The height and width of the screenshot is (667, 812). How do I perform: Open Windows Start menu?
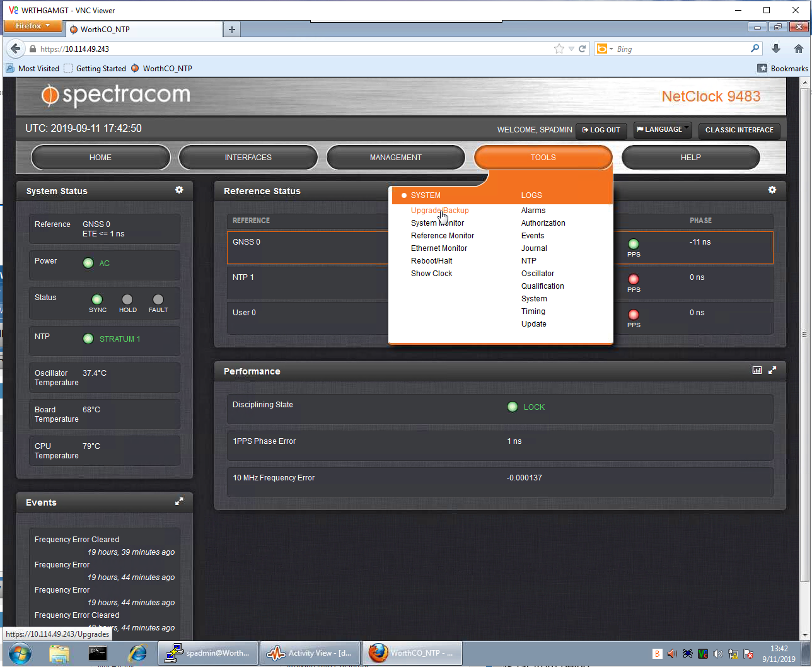20,653
